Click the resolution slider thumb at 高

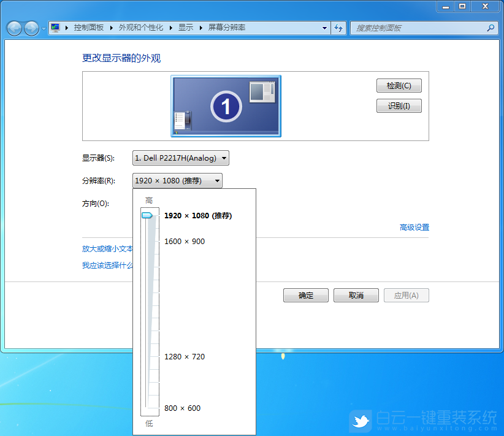tap(149, 215)
